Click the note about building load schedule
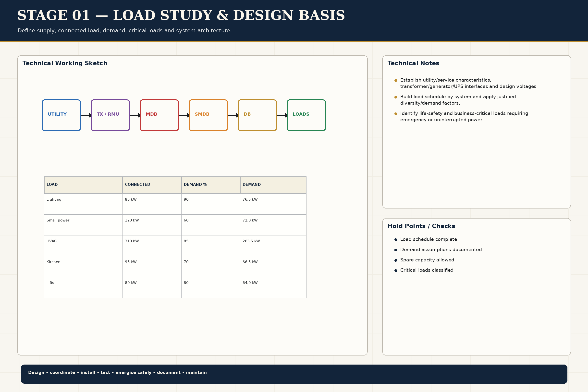Image resolution: width=588 pixels, height=392 pixels. coord(458,100)
